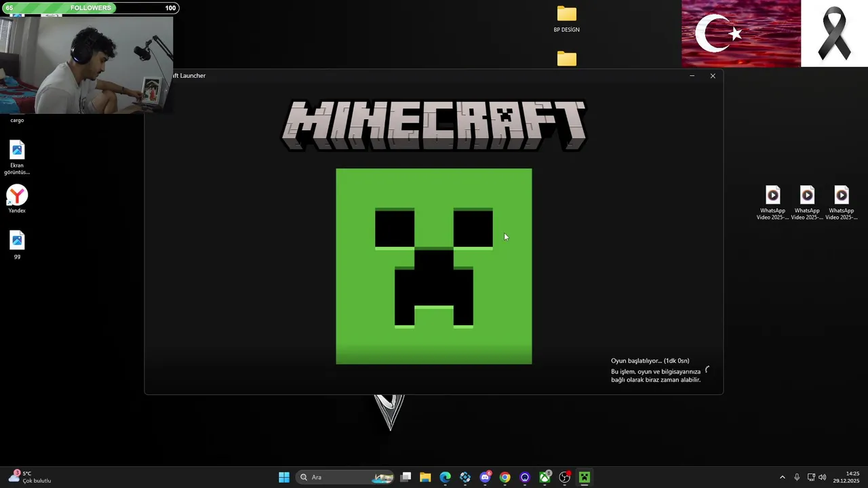Click the Ara search box on taskbar
The width and height of the screenshot is (868, 488).
(x=346, y=477)
